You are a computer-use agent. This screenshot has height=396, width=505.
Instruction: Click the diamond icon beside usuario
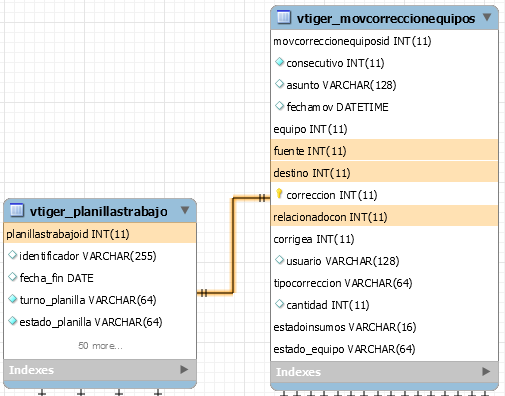279,260
